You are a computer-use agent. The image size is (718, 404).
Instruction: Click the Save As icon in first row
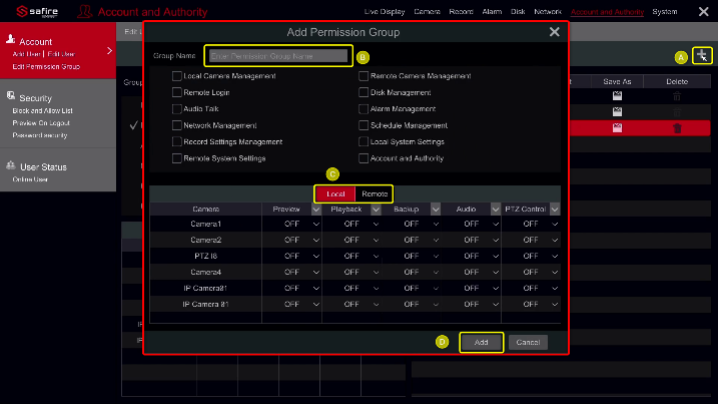[618, 96]
